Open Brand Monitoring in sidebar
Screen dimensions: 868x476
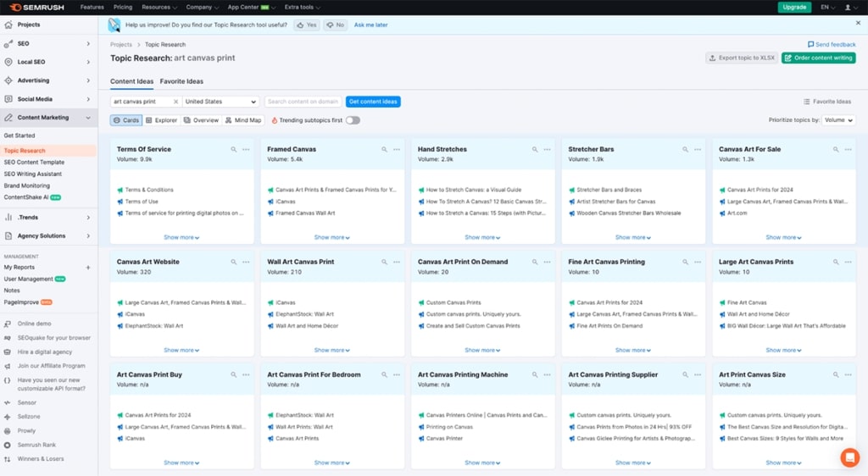[26, 185]
